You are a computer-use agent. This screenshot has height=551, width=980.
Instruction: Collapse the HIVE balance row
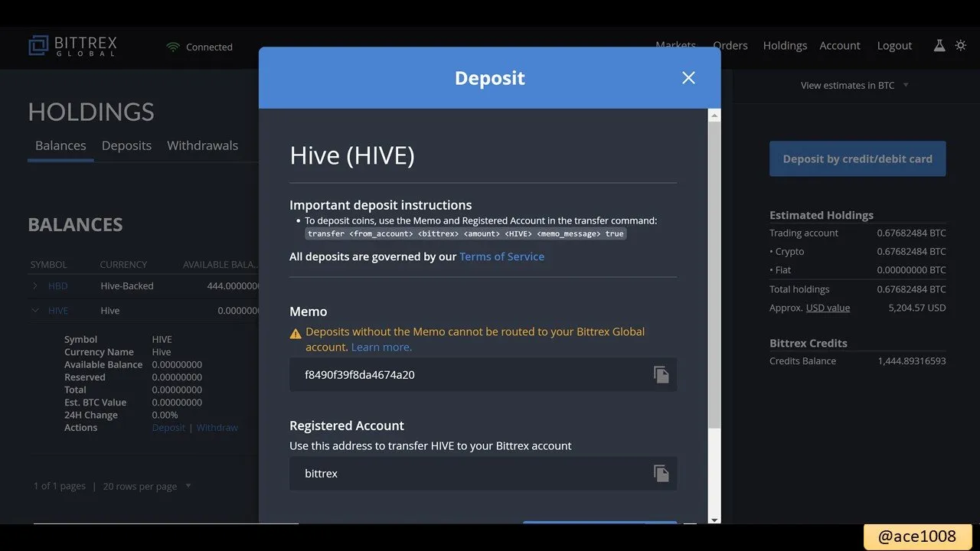coord(35,311)
